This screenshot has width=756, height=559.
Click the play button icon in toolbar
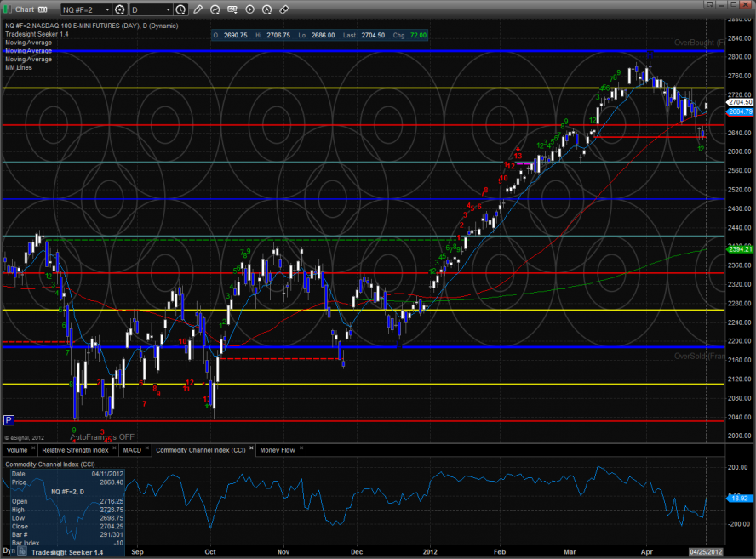249,9
